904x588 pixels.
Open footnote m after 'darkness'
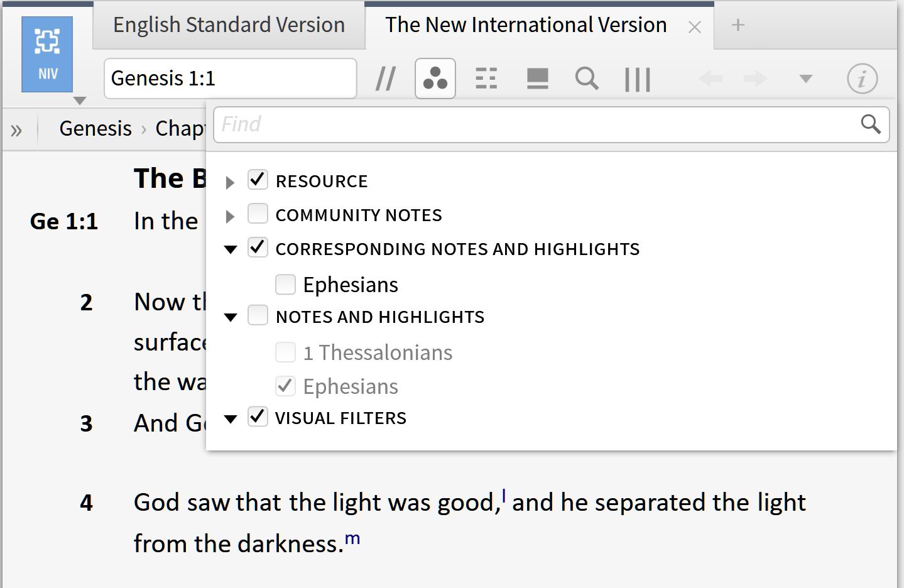[352, 538]
